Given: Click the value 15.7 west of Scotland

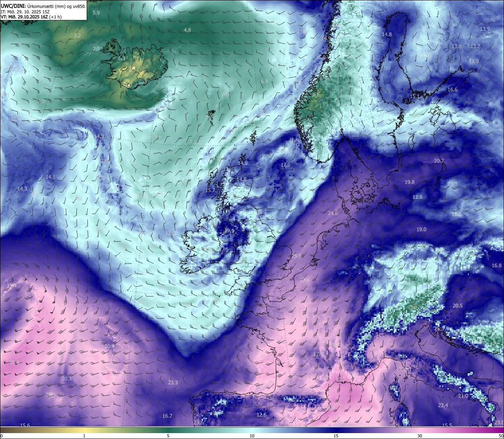Looking at the screenshot, I should [210, 191].
